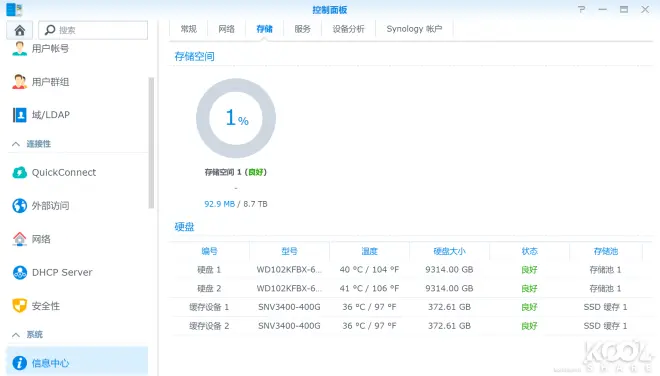
Task: Sort by 型号 column header
Action: [x=289, y=251]
